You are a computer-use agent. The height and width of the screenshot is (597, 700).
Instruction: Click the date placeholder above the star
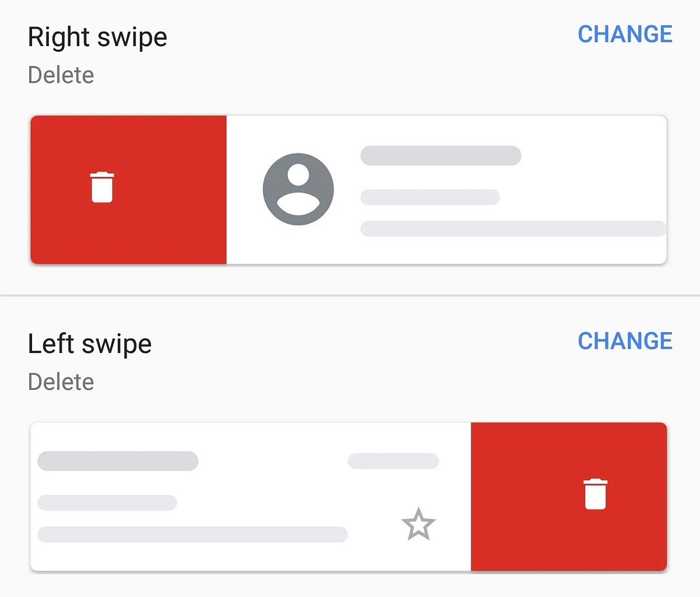click(393, 461)
